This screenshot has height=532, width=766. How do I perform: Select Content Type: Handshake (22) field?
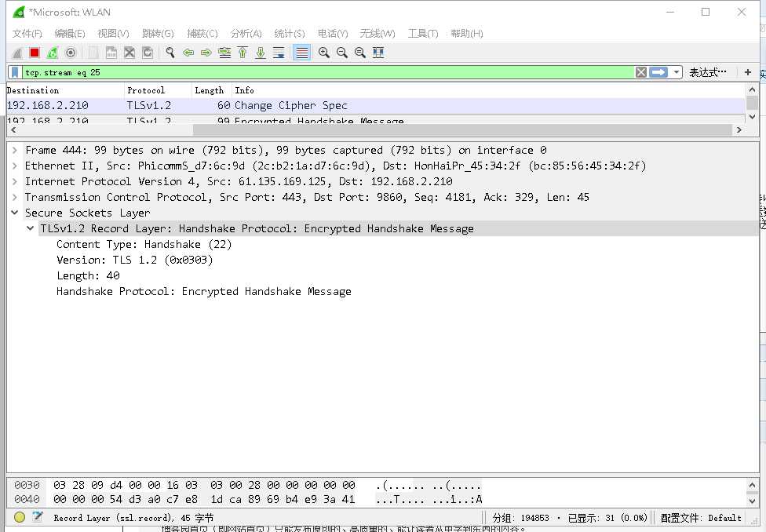pos(144,244)
